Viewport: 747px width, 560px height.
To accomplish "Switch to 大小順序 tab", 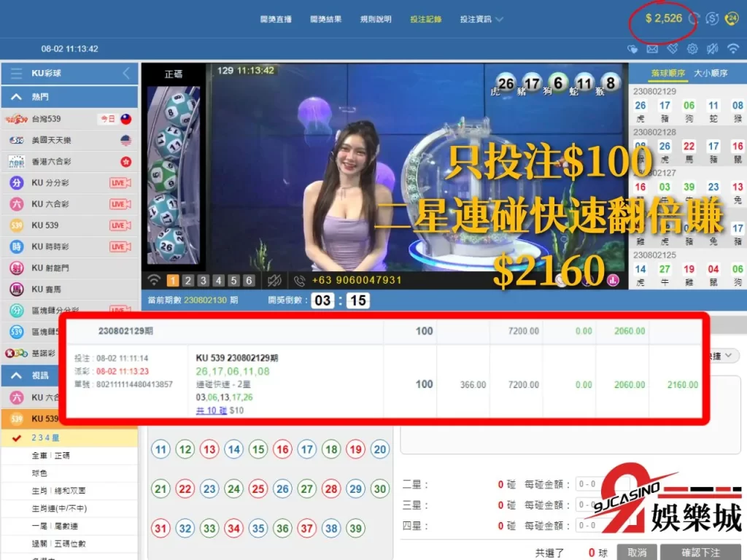I will pos(711,74).
